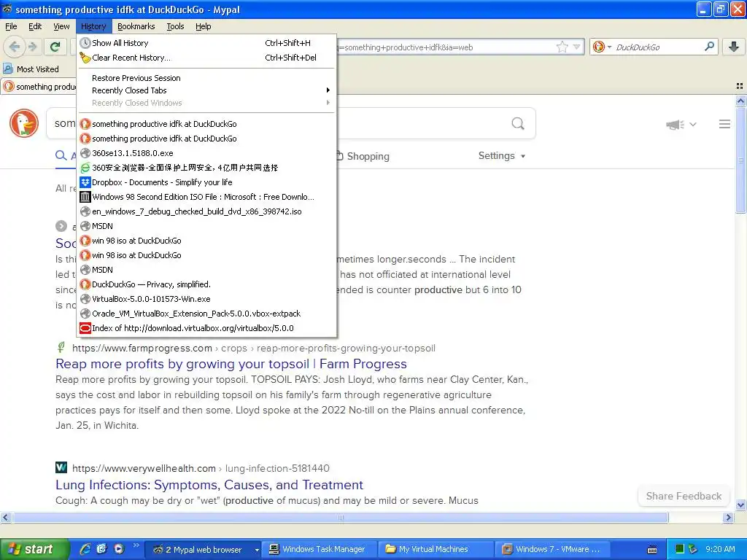Open the Edit menu
Screen dimensions: 747x560
[35, 26]
